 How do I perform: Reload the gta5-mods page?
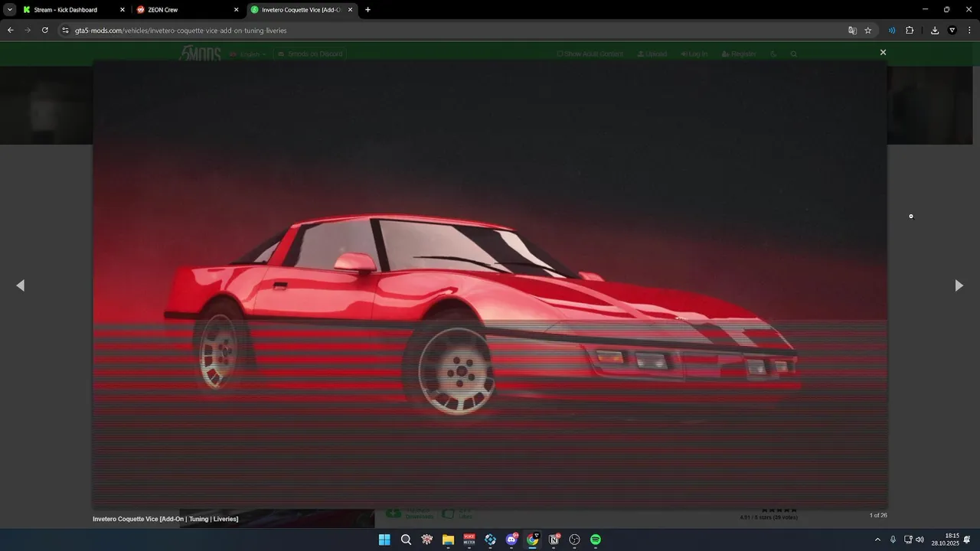(x=45, y=30)
